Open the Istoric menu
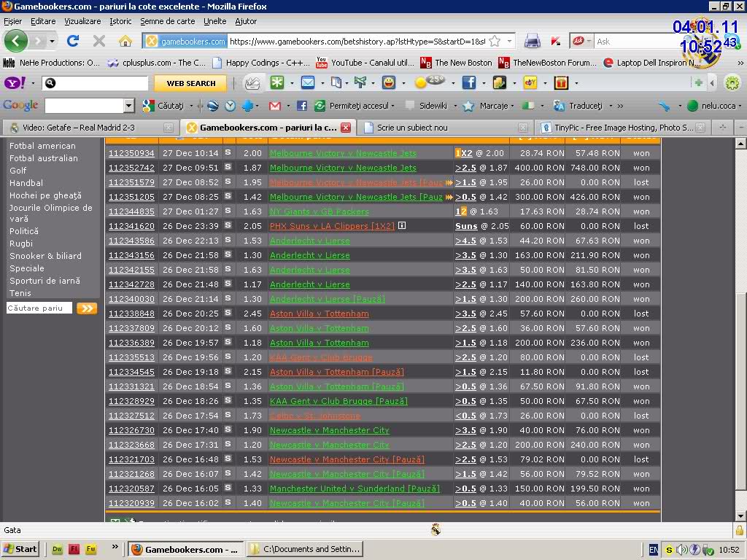This screenshot has width=747, height=560. click(120, 21)
